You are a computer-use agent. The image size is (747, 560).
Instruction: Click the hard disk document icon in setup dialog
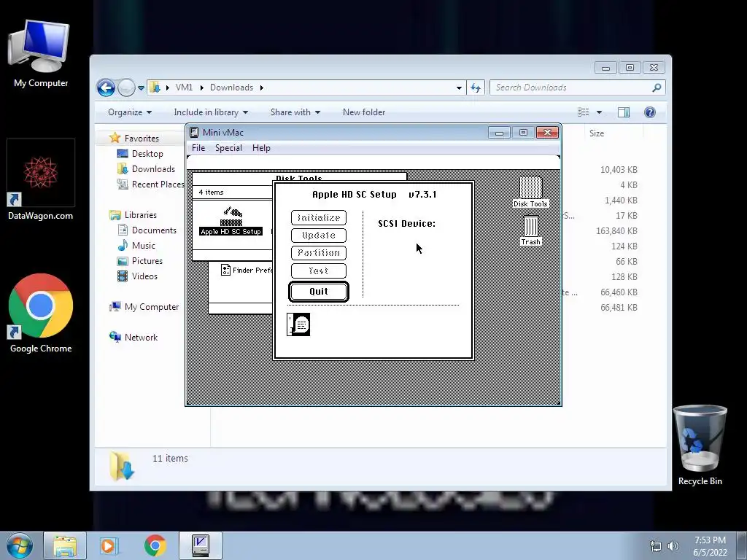[x=298, y=324]
